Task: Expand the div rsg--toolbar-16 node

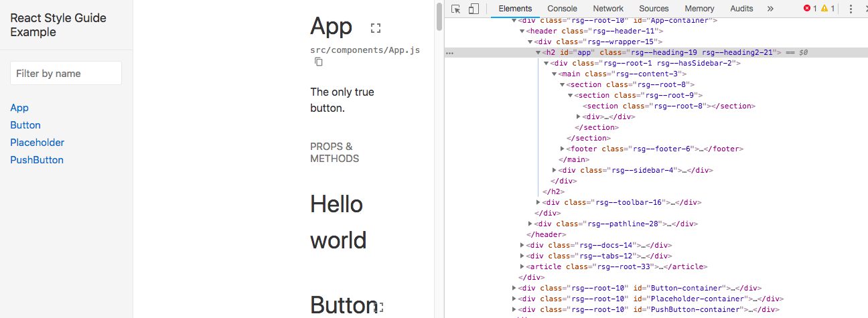Action: coord(538,202)
